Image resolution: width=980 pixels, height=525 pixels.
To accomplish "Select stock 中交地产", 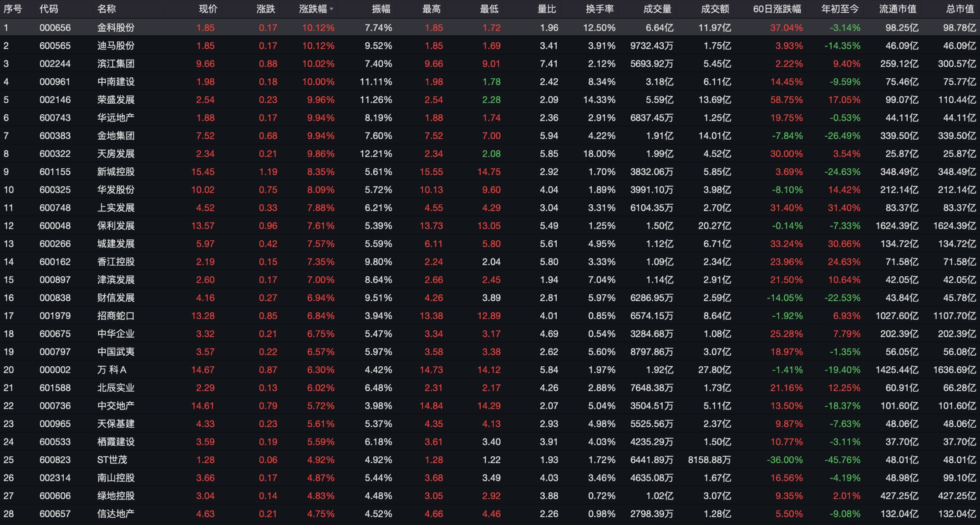I will coord(116,406).
